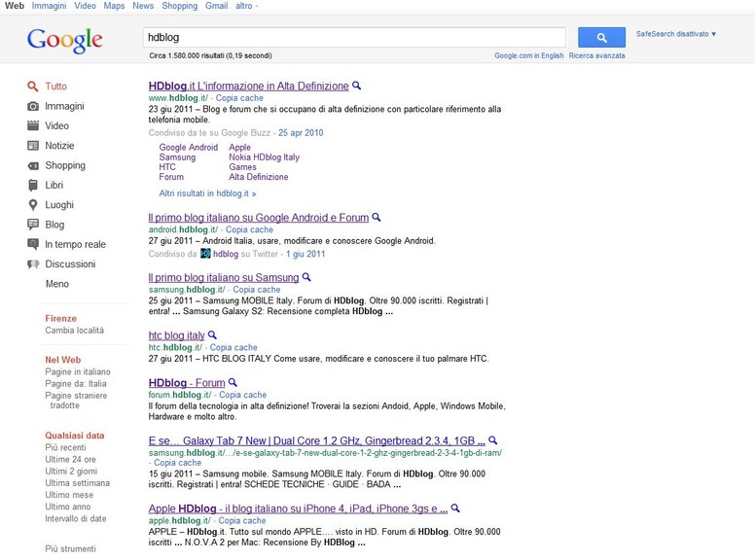755x560 pixels.
Task: Collapse sidebar options with Meno
Action: coord(57,284)
